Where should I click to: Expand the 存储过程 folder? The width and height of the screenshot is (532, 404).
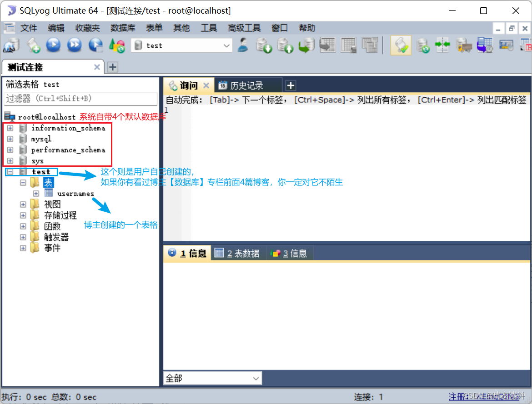click(x=23, y=215)
